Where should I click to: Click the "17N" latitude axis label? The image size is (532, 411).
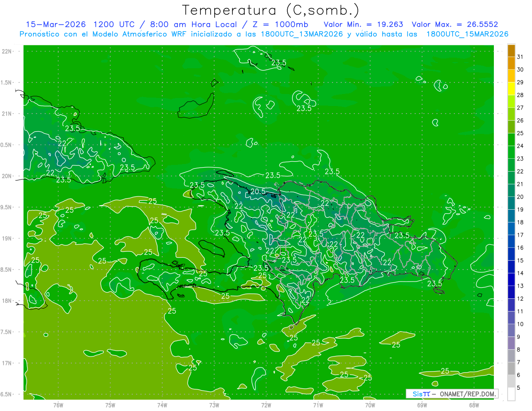[x=8, y=363]
